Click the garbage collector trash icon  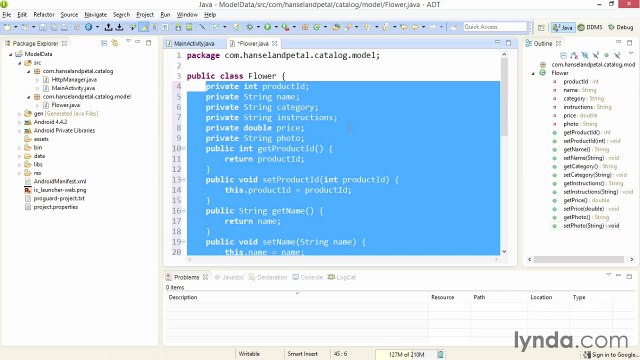[x=440, y=354]
